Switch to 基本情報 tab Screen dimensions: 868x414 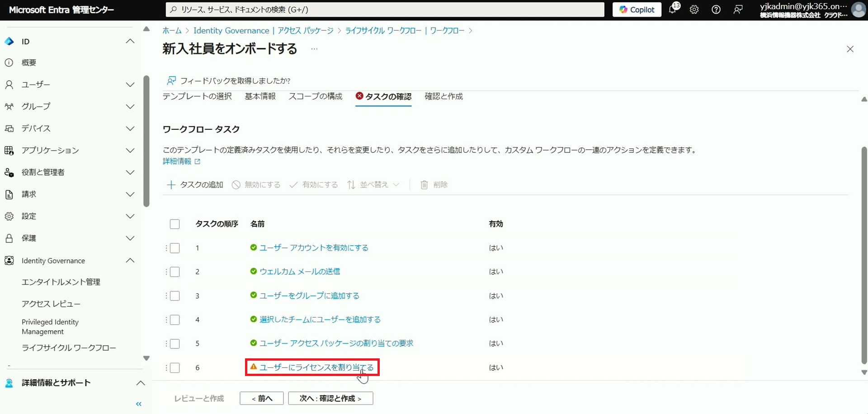[x=260, y=96]
